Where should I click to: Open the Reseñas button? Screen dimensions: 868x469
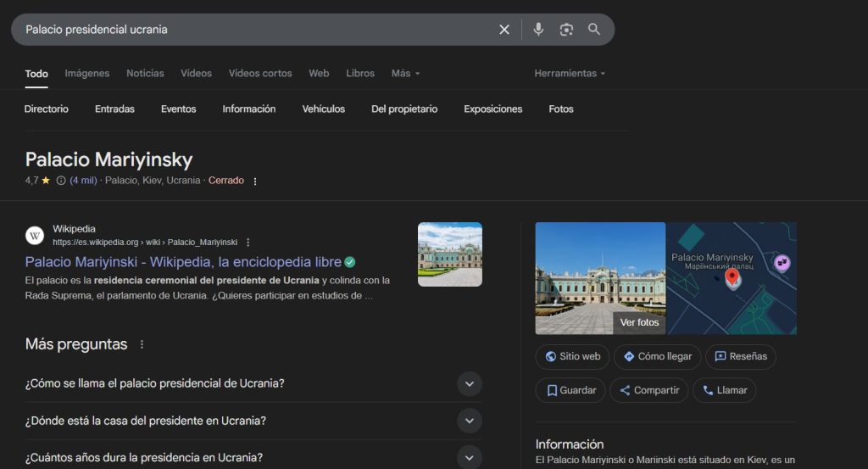pos(741,356)
